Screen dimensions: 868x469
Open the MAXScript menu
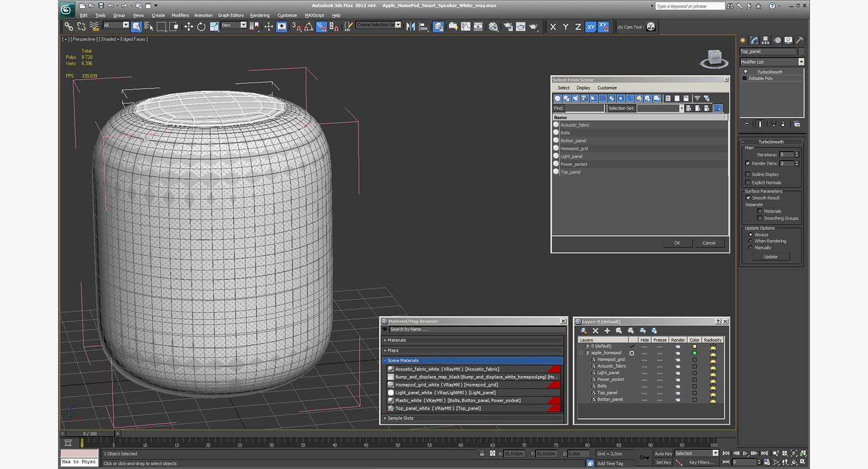pos(314,15)
